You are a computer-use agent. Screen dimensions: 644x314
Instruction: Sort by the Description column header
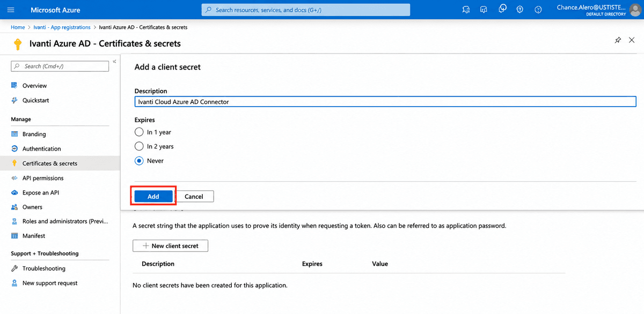158,264
